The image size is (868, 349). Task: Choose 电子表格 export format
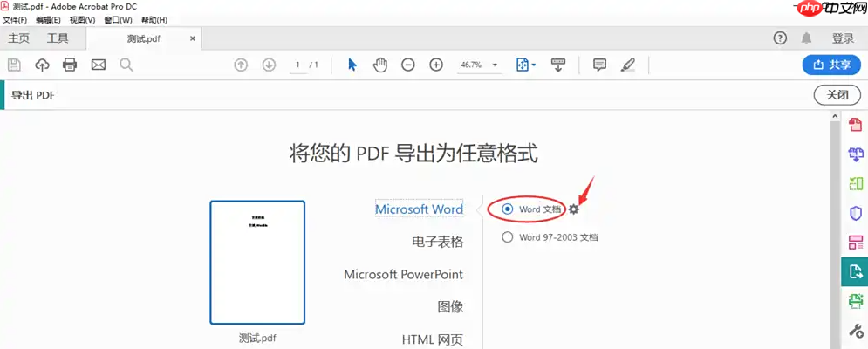437,242
